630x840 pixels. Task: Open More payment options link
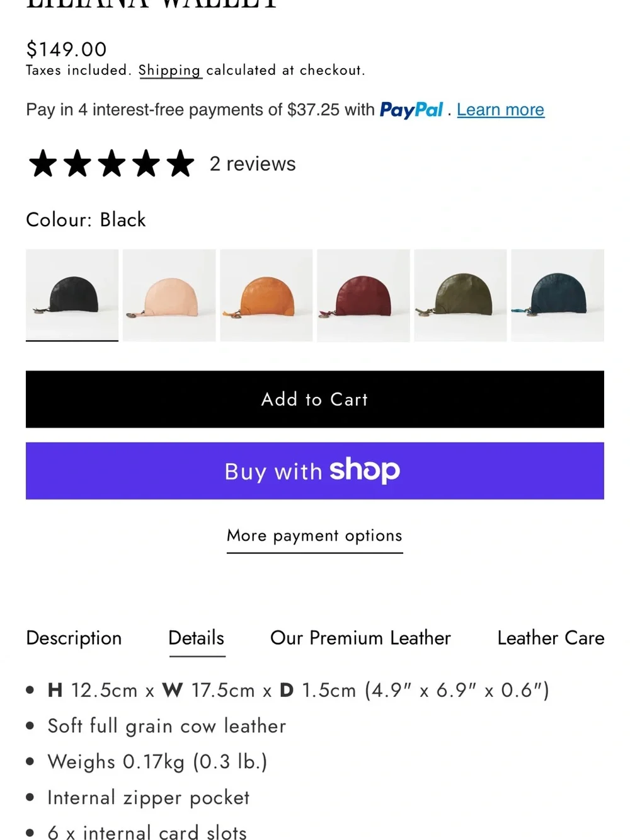click(x=314, y=536)
